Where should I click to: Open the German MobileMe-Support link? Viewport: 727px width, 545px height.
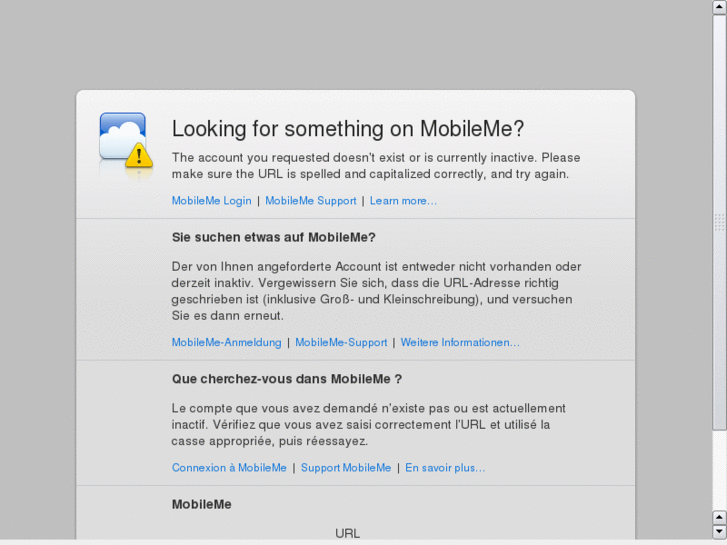click(x=341, y=343)
